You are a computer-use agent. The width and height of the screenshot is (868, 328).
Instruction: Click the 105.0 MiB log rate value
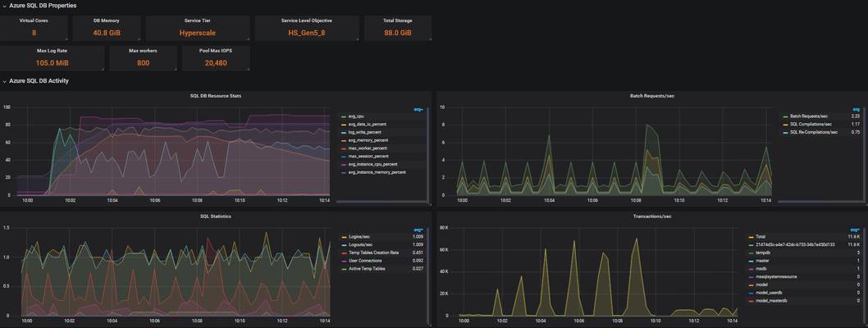click(52, 62)
